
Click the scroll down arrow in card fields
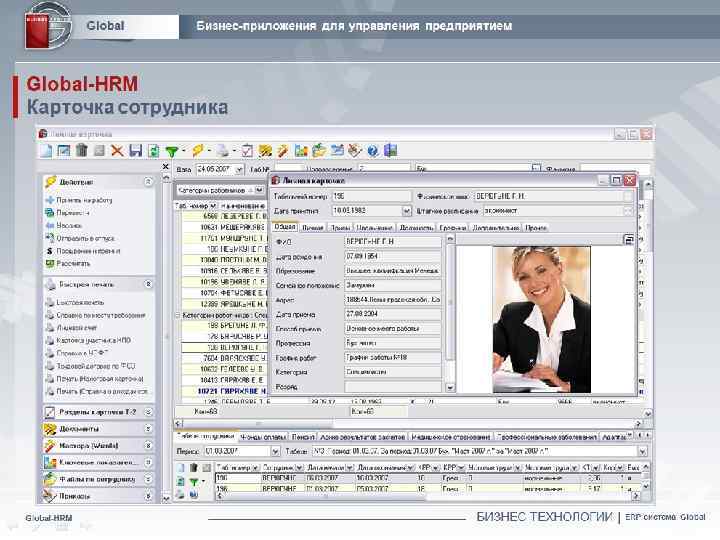tap(450, 388)
